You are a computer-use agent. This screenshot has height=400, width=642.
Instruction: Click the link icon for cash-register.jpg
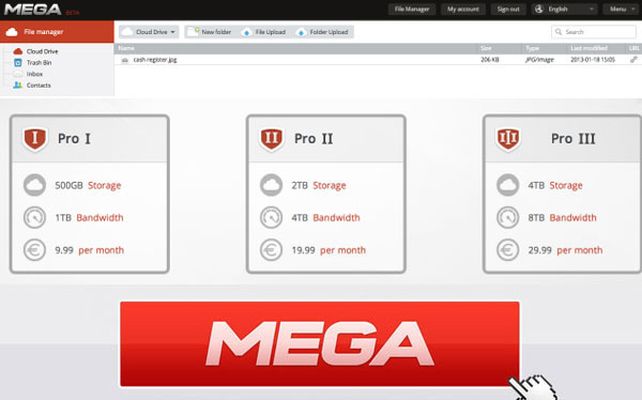633,60
